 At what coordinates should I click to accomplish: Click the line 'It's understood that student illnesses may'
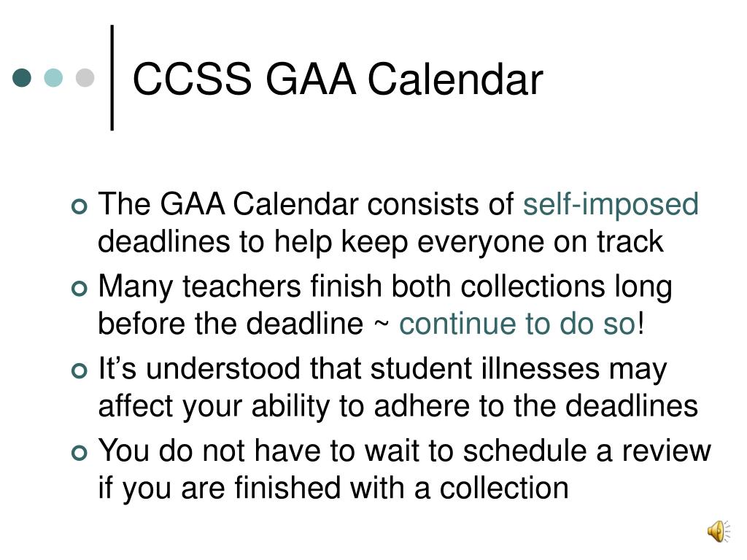coord(382,370)
